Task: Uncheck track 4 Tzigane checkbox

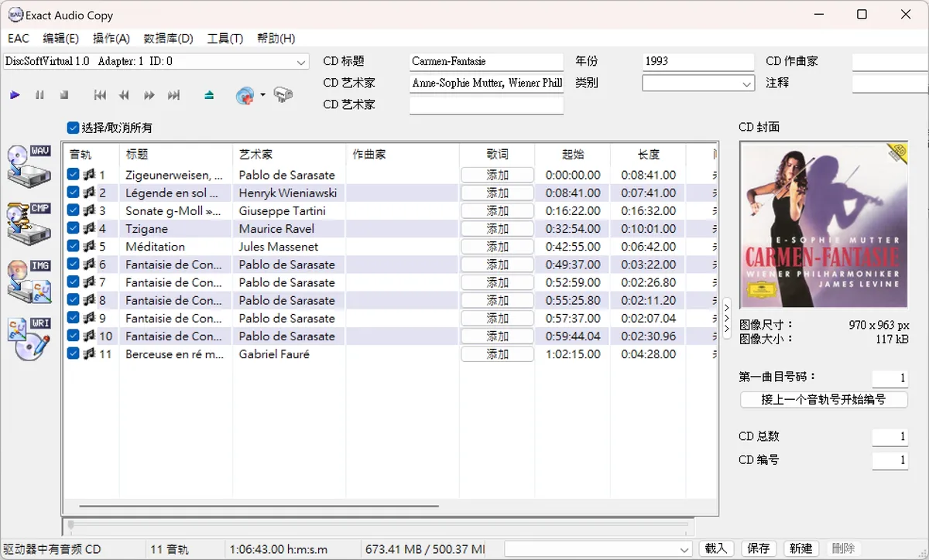Action: click(x=74, y=229)
